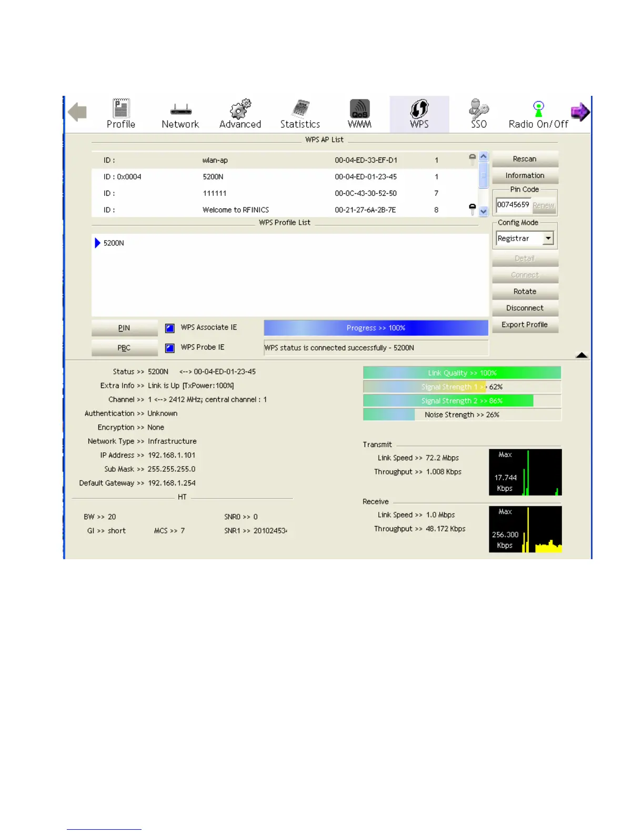Screen dimensions: 644x834
Task: Click the Link Quality 100% bar
Action: point(462,373)
